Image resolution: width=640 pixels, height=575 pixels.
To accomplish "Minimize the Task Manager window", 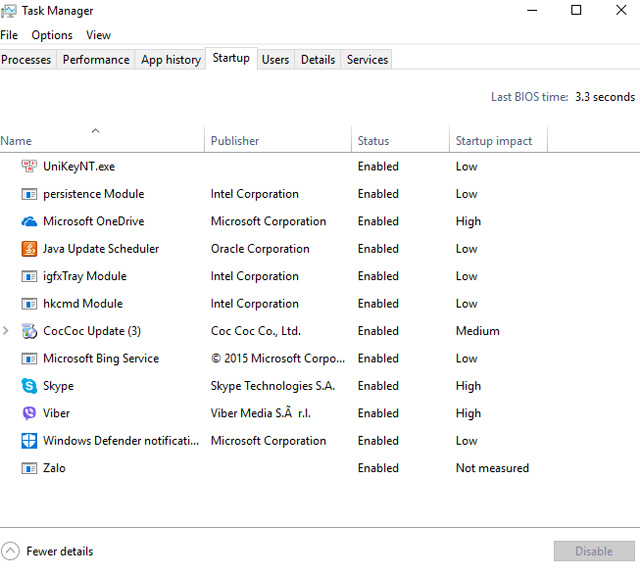I will tap(532, 10).
